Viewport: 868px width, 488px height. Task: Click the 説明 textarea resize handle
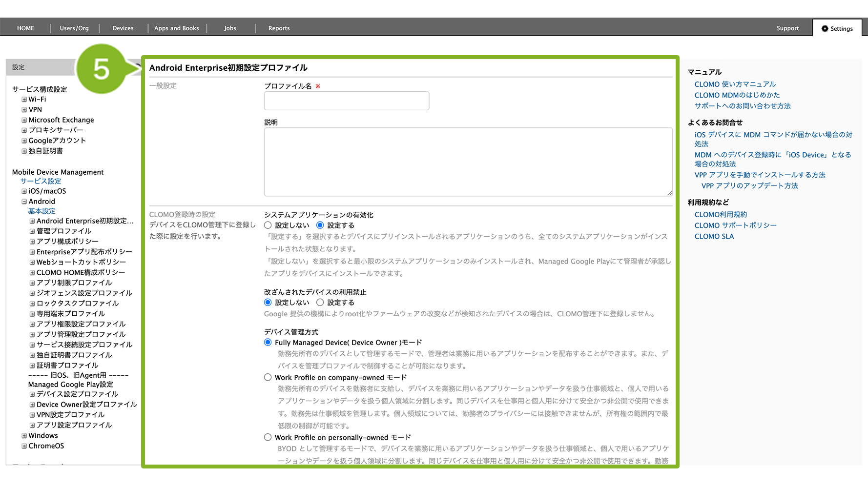pos(669,193)
